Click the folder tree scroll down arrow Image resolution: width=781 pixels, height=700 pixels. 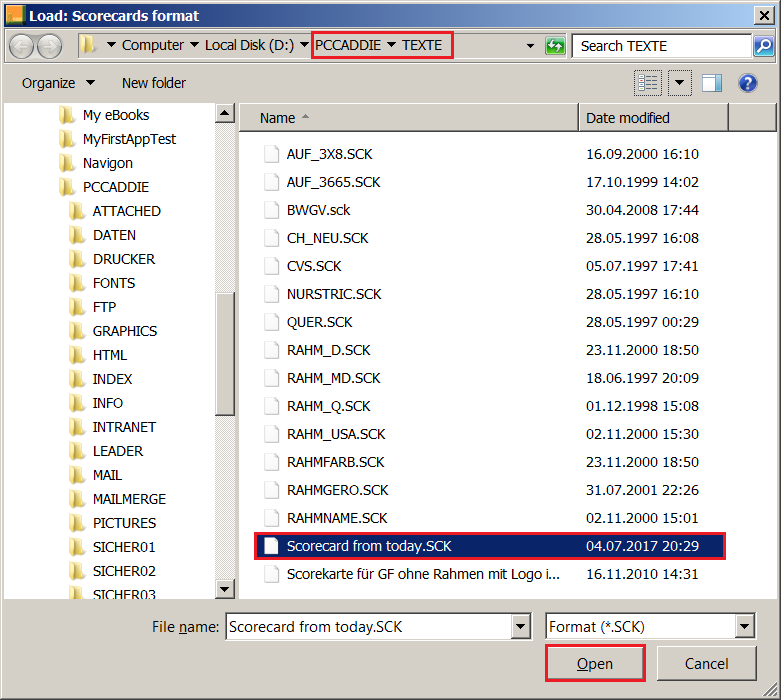click(225, 590)
